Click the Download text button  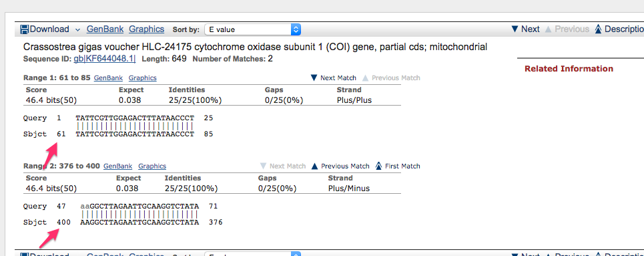coord(49,29)
